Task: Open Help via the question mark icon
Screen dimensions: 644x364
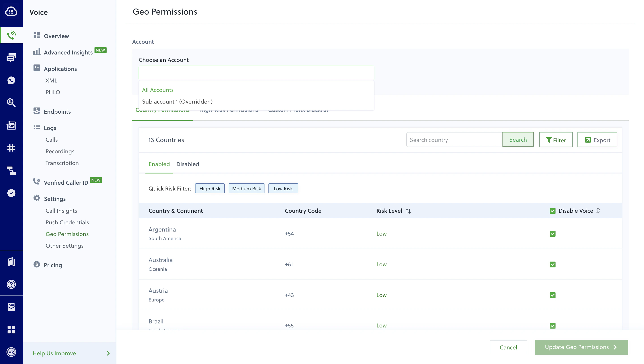Action: (x=11, y=284)
